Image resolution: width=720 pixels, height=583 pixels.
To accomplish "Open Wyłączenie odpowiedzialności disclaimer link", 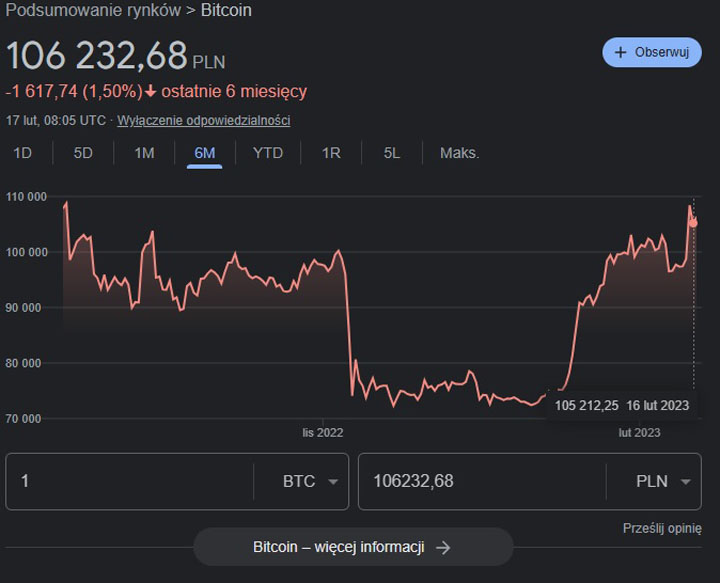I will coord(204,120).
